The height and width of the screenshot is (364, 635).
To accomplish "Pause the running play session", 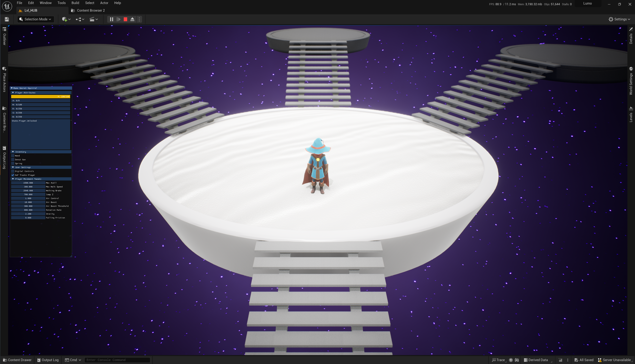I will point(112,19).
